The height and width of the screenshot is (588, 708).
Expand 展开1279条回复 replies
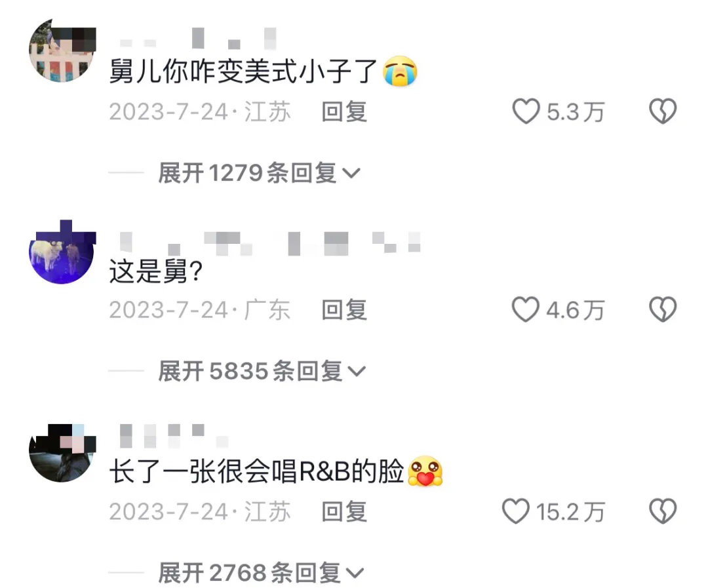(259, 173)
